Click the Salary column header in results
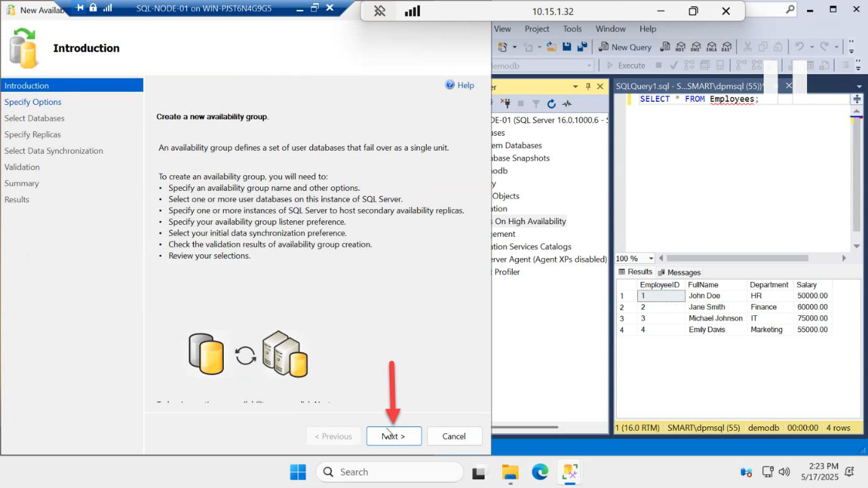Image resolution: width=868 pixels, height=488 pixels. pos(813,285)
